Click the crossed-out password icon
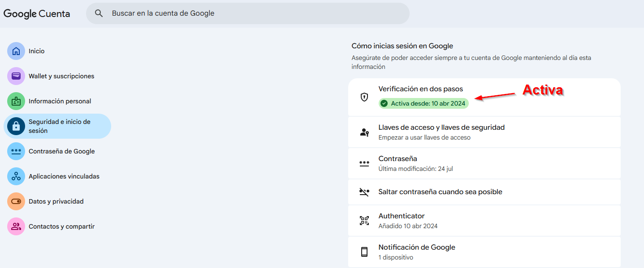This screenshot has width=644, height=268. click(364, 192)
